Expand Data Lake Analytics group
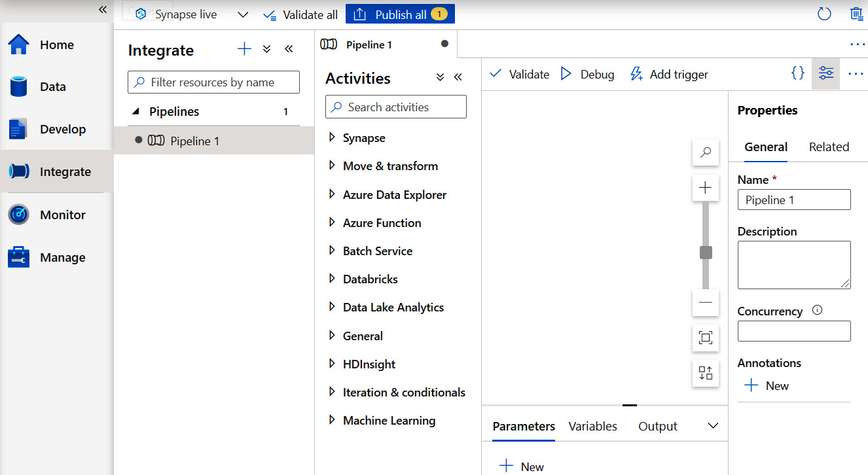The width and height of the screenshot is (868, 475). [x=332, y=307]
